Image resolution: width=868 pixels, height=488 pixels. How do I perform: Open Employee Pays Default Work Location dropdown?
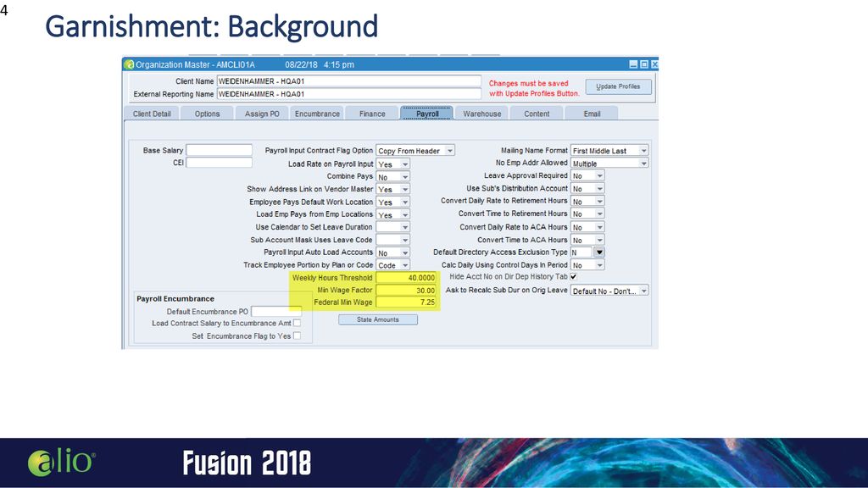(x=393, y=202)
